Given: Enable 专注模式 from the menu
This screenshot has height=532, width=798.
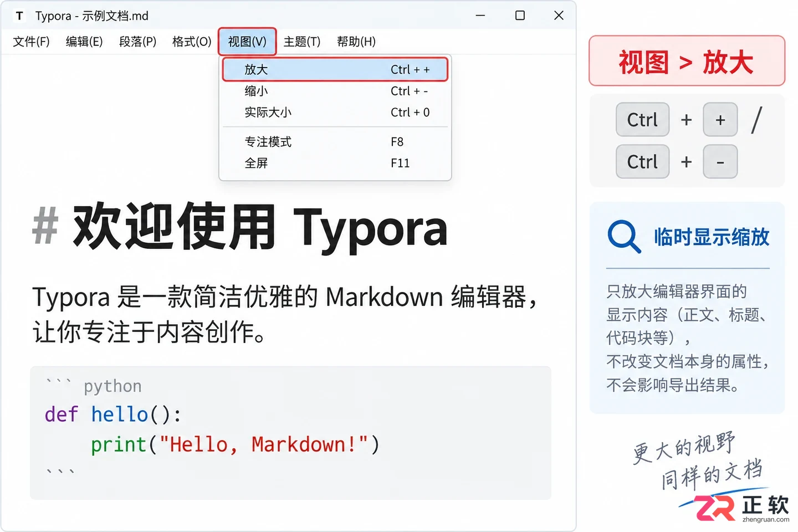Looking at the screenshot, I should (x=335, y=142).
